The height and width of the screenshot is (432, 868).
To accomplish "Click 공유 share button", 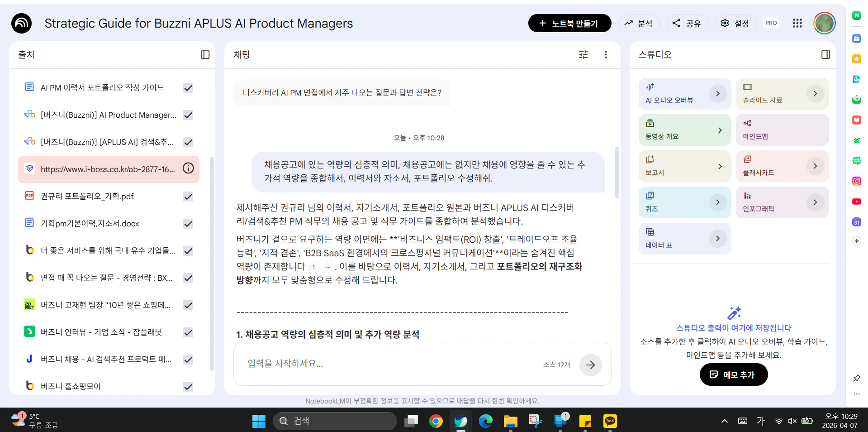I will click(x=687, y=23).
